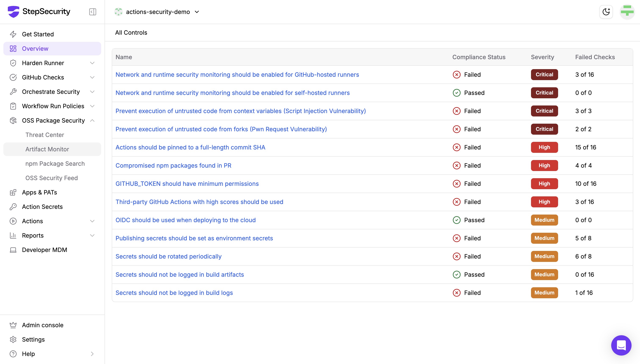Sort by the Failed Checks column header
This screenshot has width=640, height=364.
coord(595,57)
